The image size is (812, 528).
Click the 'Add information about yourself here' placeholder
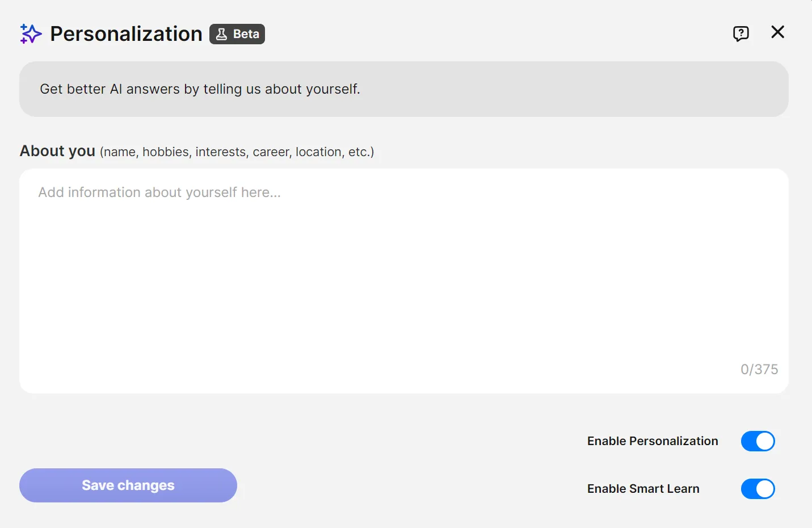(x=159, y=192)
